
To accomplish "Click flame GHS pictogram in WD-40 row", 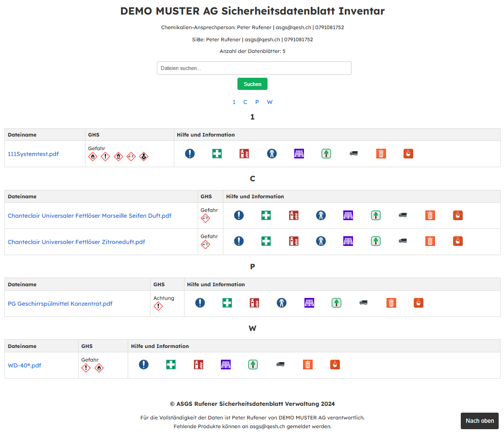I will [x=99, y=368].
